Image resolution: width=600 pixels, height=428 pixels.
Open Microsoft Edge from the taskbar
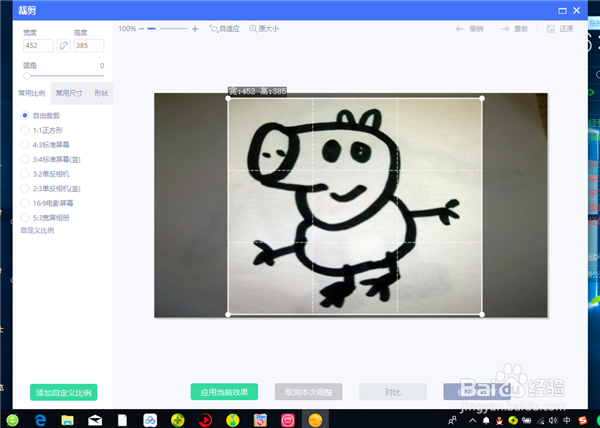[x=40, y=420]
